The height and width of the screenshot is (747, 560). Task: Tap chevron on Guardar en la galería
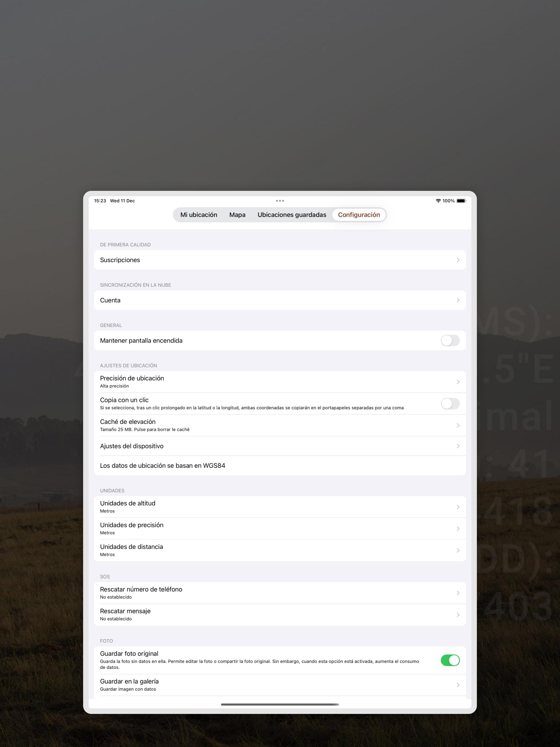tap(458, 685)
